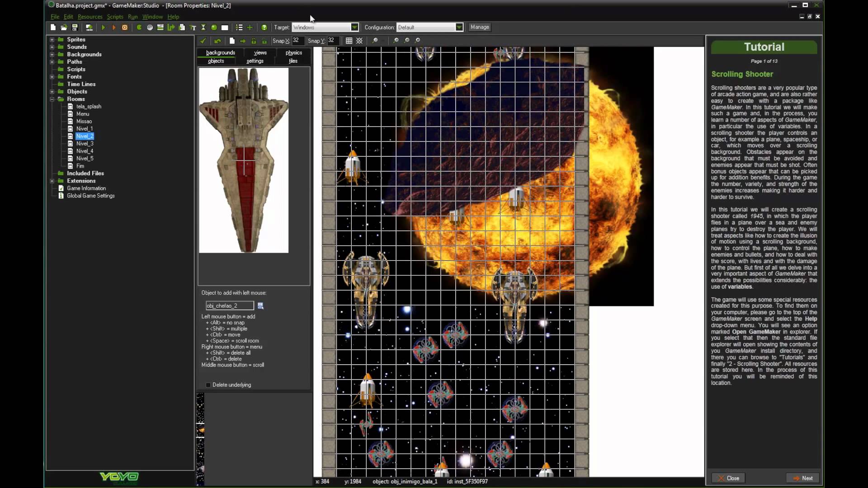Select the zoom magnifier icon in toolbar
Screen dimensions: 868x488
point(375,40)
